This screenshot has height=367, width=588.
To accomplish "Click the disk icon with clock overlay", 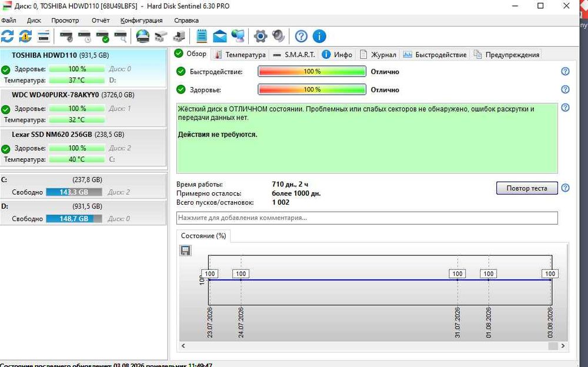I will (84, 36).
